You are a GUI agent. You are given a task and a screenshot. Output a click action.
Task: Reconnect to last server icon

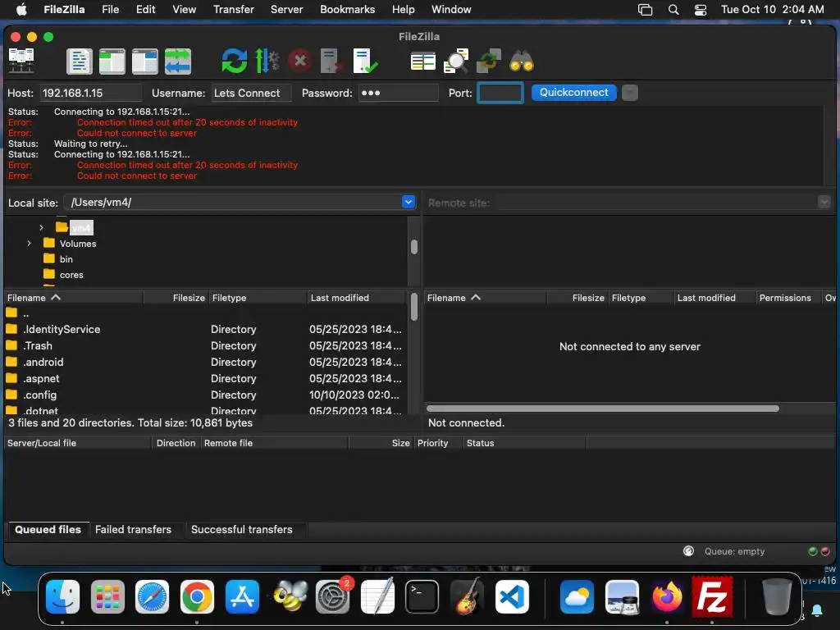[x=365, y=61]
